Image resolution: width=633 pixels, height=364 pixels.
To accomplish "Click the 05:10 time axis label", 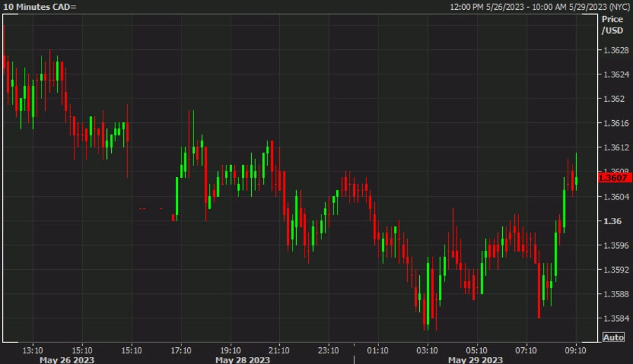I will click(476, 349).
